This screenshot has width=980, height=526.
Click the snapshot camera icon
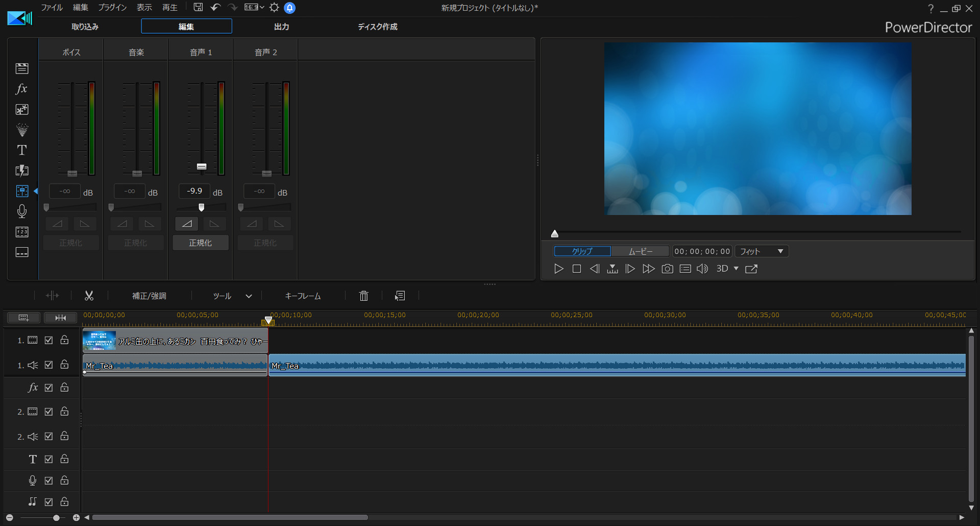[x=667, y=269]
